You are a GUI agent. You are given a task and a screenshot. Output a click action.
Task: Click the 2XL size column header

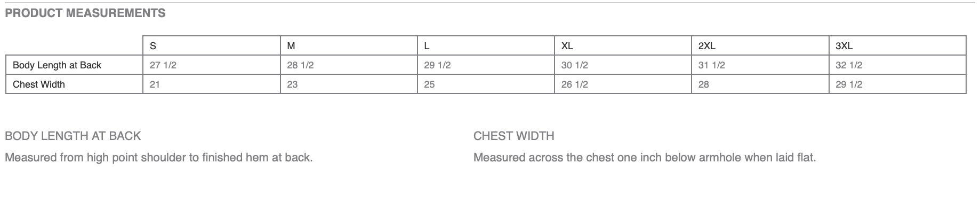point(760,46)
